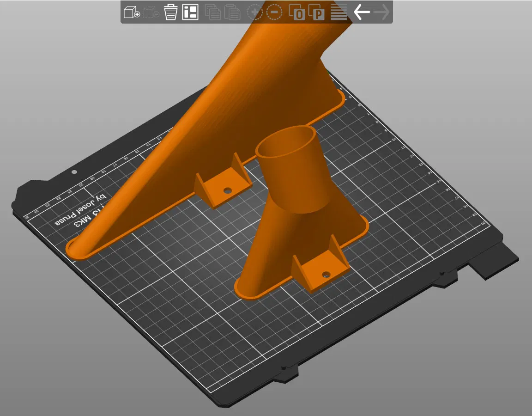The image size is (532, 416).
Task: Click the Delete all trash icon
Action: pyautogui.click(x=171, y=12)
